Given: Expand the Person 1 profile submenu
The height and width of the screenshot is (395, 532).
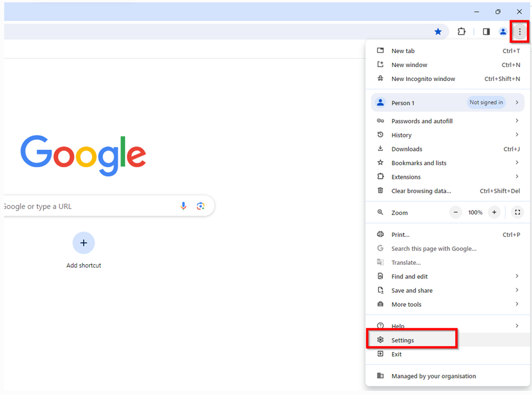Looking at the screenshot, I should point(448,102).
